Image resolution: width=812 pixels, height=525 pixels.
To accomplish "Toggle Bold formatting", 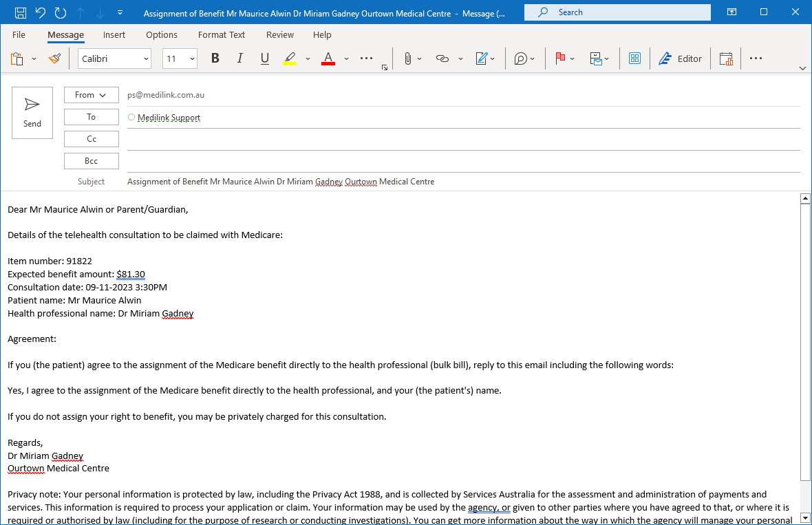I will point(215,58).
